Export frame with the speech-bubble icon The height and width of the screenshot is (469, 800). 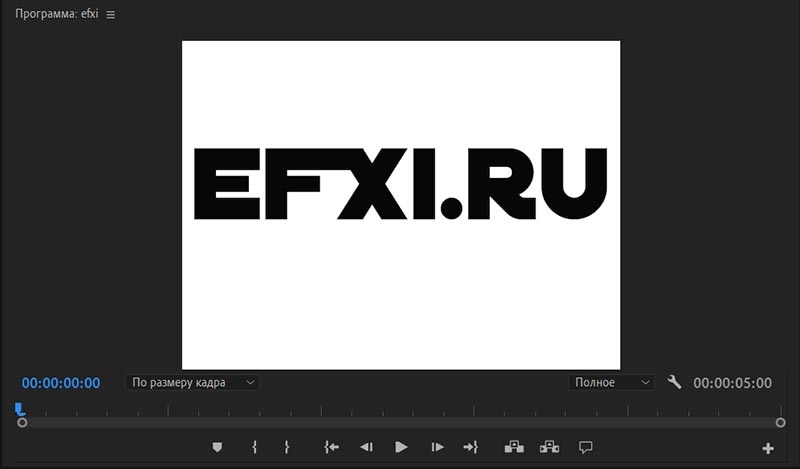[x=585, y=448]
